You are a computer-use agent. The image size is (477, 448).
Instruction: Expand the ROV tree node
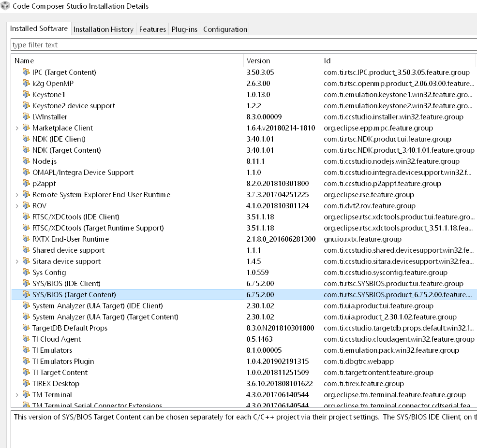pos(17,206)
